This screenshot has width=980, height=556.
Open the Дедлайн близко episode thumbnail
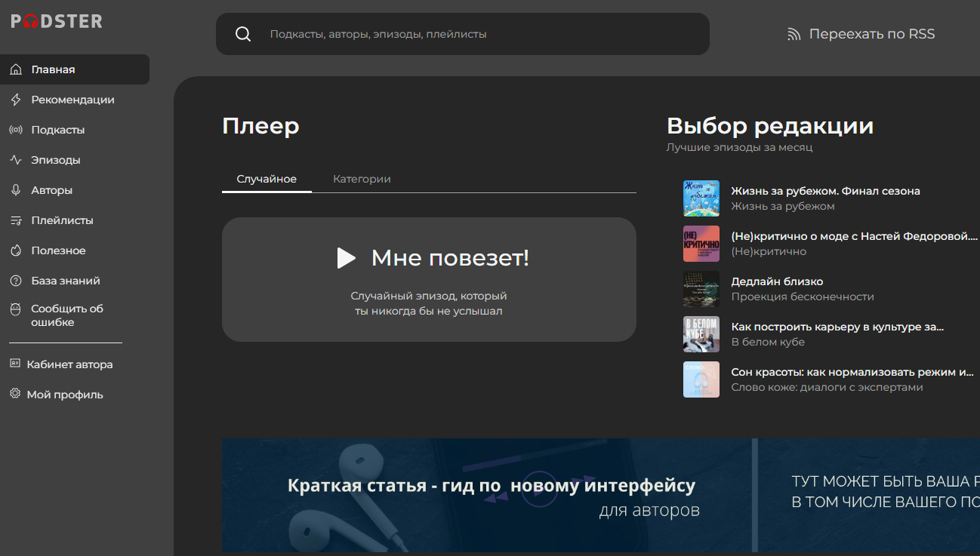tap(701, 289)
